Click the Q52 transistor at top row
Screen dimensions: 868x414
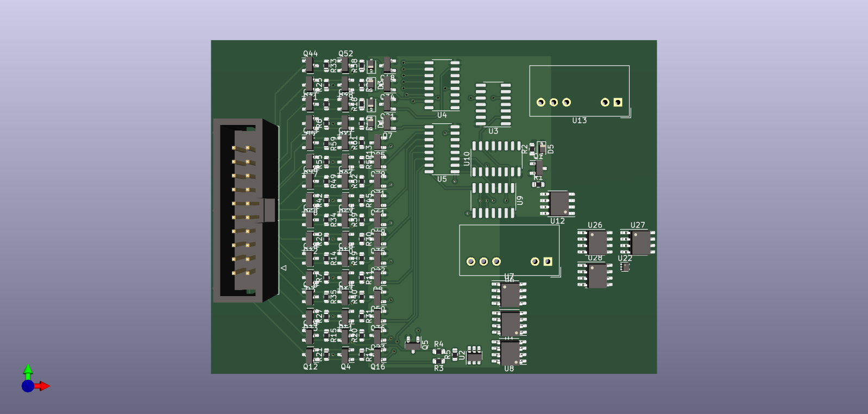tap(345, 65)
